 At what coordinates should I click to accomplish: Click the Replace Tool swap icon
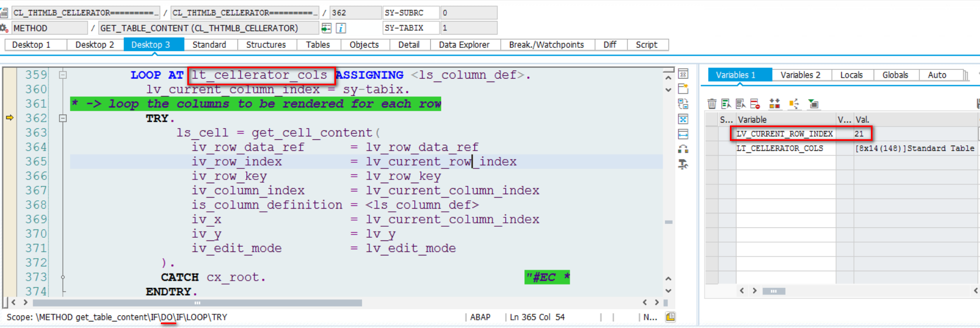coord(683,104)
